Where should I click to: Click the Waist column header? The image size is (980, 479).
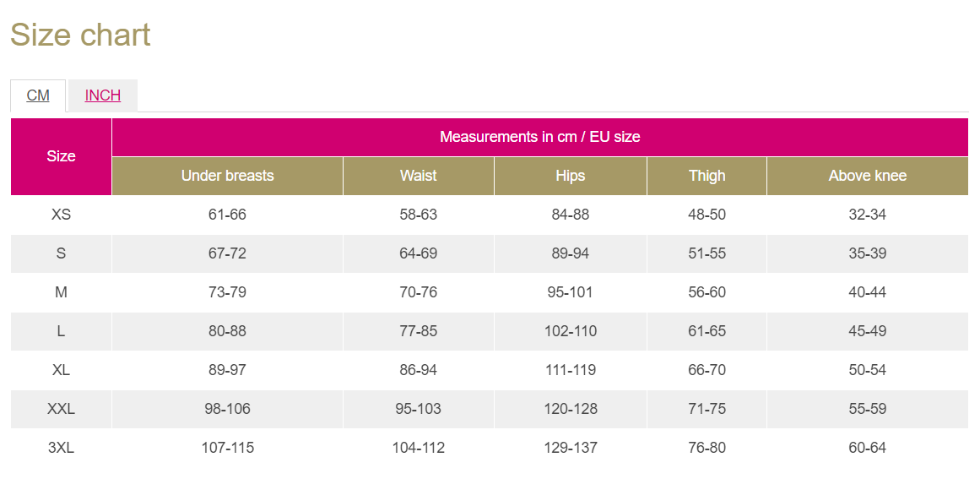[419, 176]
